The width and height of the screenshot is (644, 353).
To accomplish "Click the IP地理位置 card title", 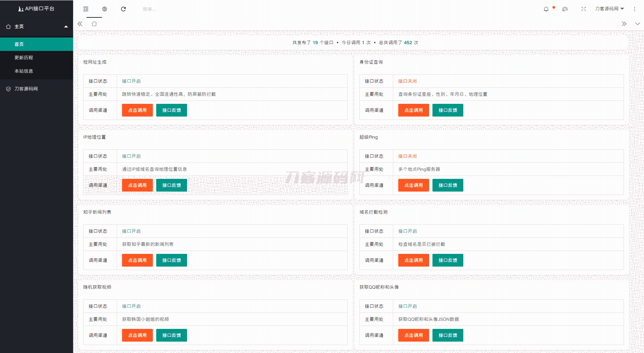I will coord(95,137).
